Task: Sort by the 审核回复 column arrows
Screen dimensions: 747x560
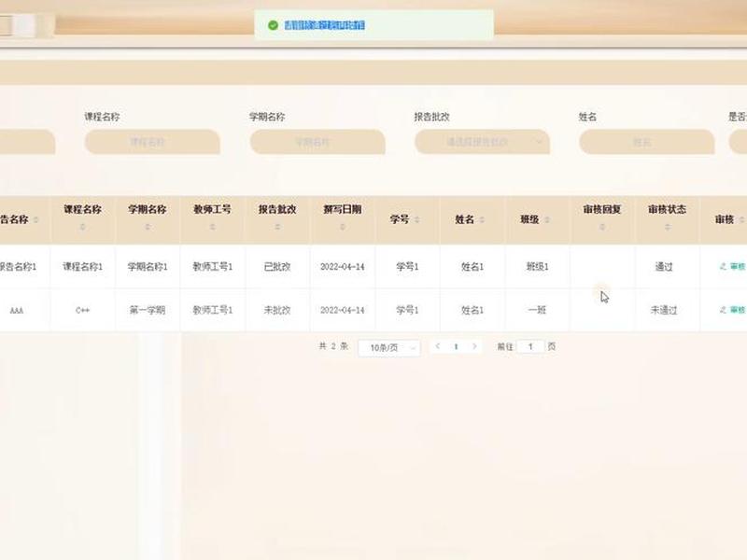Action: 602,227
